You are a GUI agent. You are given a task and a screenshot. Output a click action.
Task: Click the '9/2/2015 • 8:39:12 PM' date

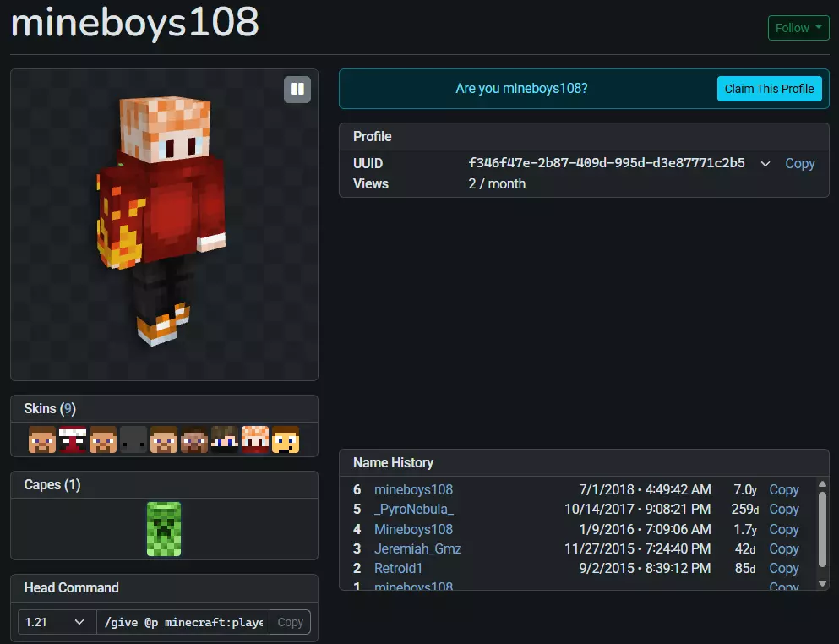[x=645, y=568]
